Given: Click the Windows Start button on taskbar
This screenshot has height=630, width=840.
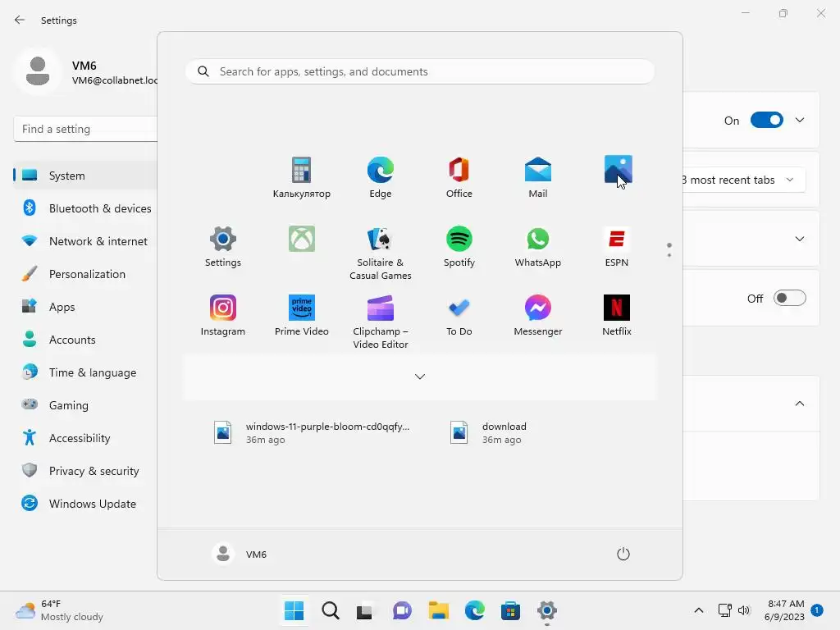Looking at the screenshot, I should point(294,610).
